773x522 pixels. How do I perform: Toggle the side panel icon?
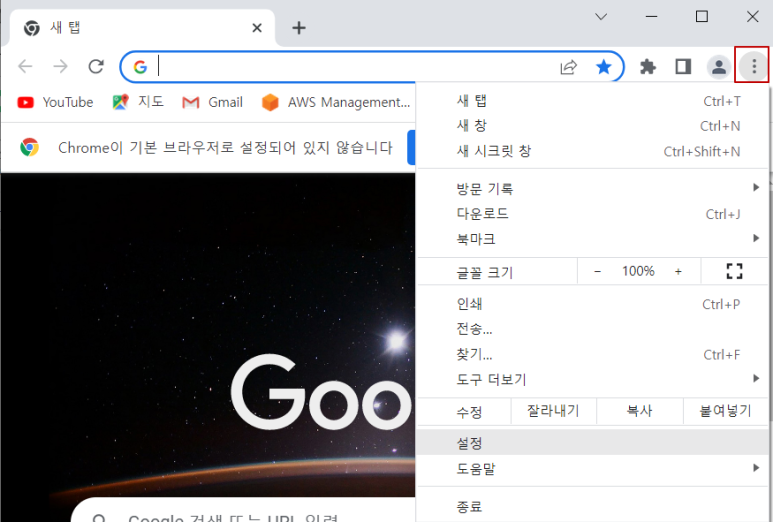coord(683,66)
